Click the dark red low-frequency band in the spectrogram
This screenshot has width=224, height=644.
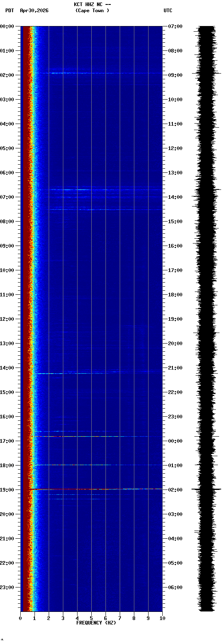[26, 319]
